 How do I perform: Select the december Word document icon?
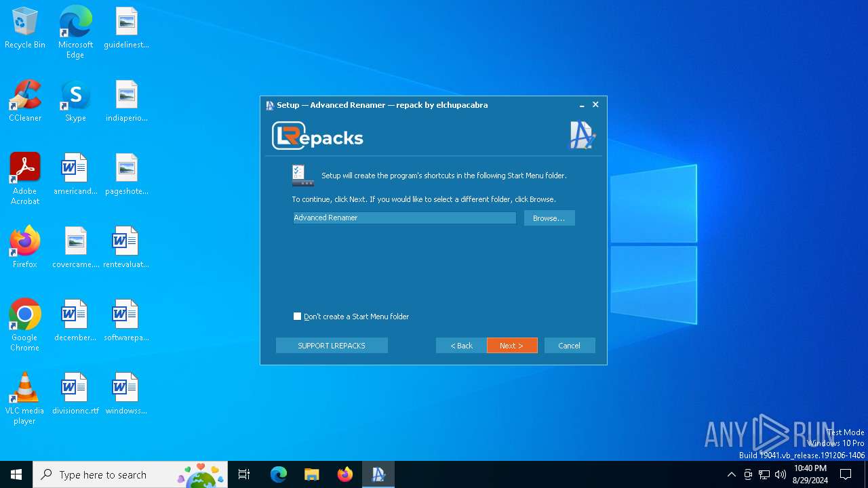pyautogui.click(x=75, y=321)
